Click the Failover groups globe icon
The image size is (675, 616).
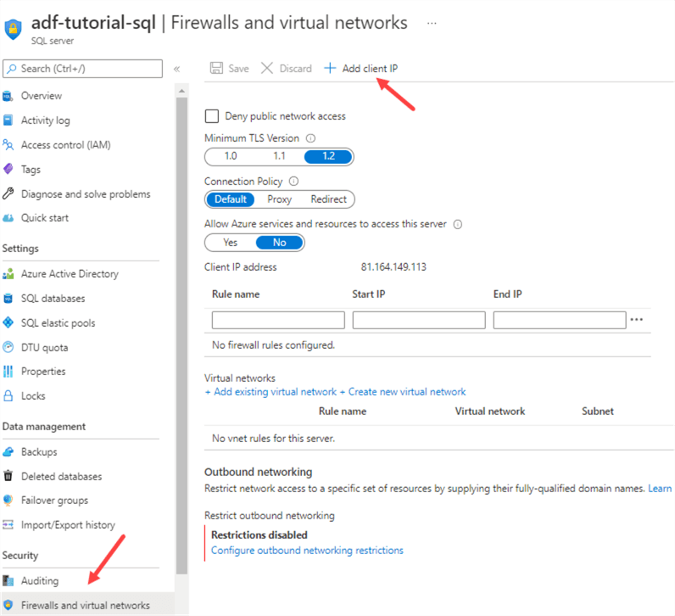tap(8, 500)
